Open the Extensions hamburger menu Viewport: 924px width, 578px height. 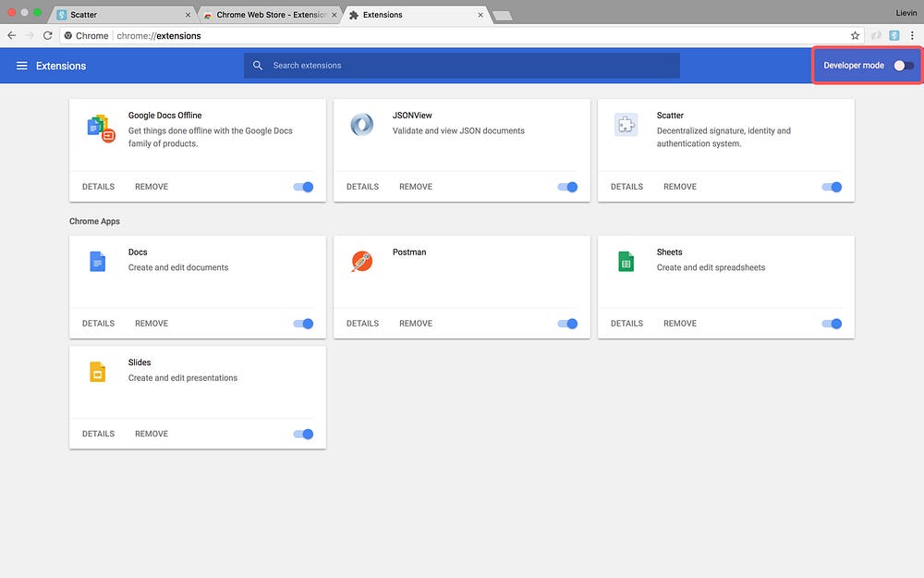click(22, 66)
